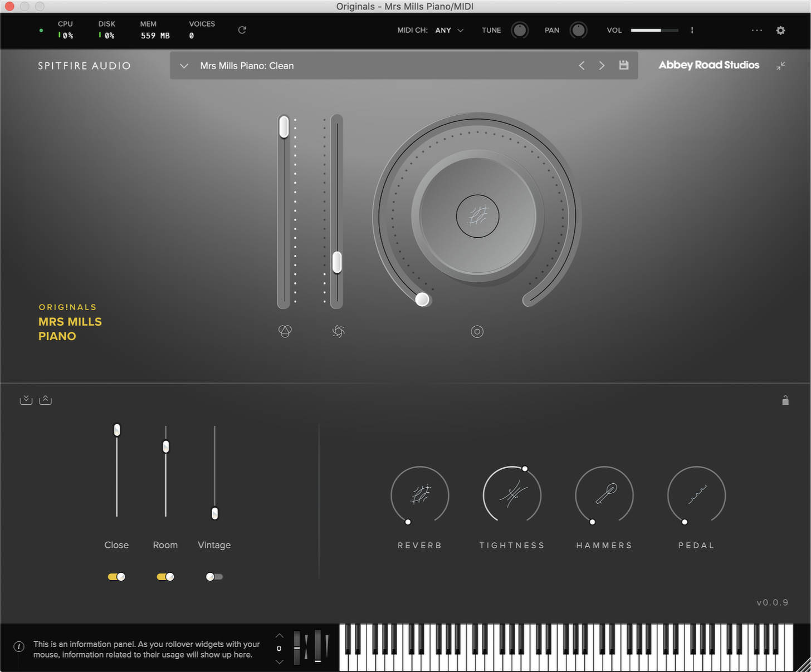
Task: Click the TIGHTNESS knob
Action: coord(512,495)
